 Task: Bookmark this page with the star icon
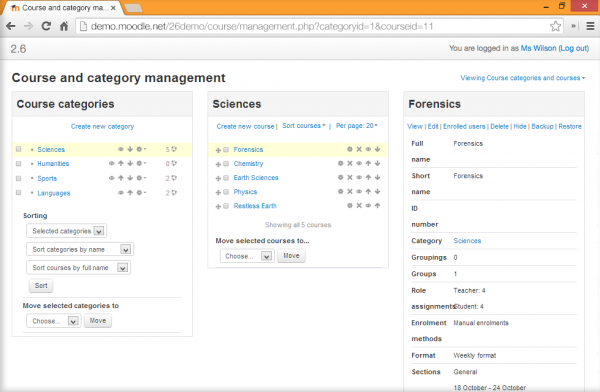(x=555, y=26)
